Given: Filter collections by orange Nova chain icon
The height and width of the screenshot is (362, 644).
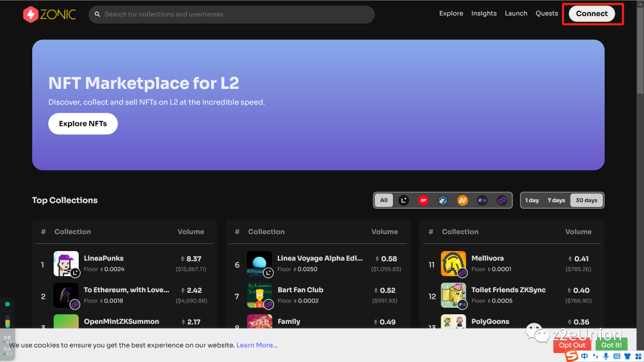Looking at the screenshot, I should click(x=463, y=200).
